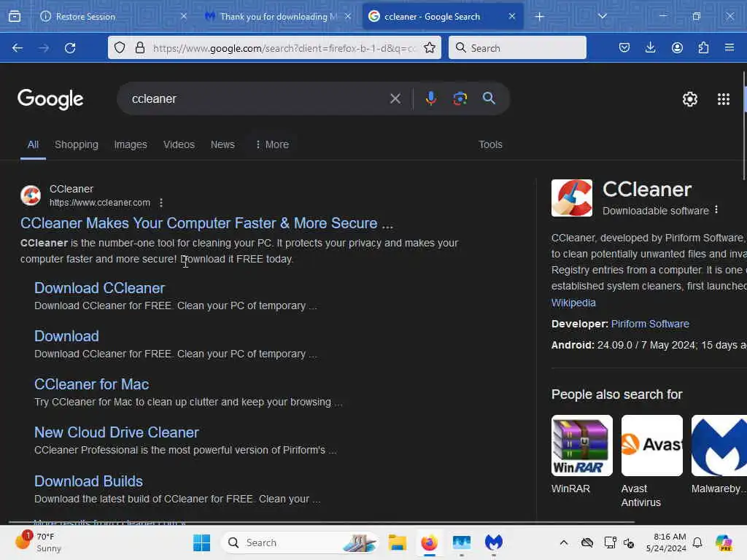Image resolution: width=747 pixels, height=560 pixels.
Task: Select the Shopping results tab
Action: click(76, 145)
